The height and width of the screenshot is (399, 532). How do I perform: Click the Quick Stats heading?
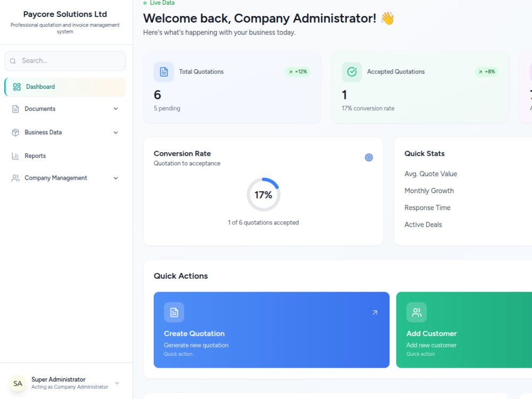pos(425,154)
